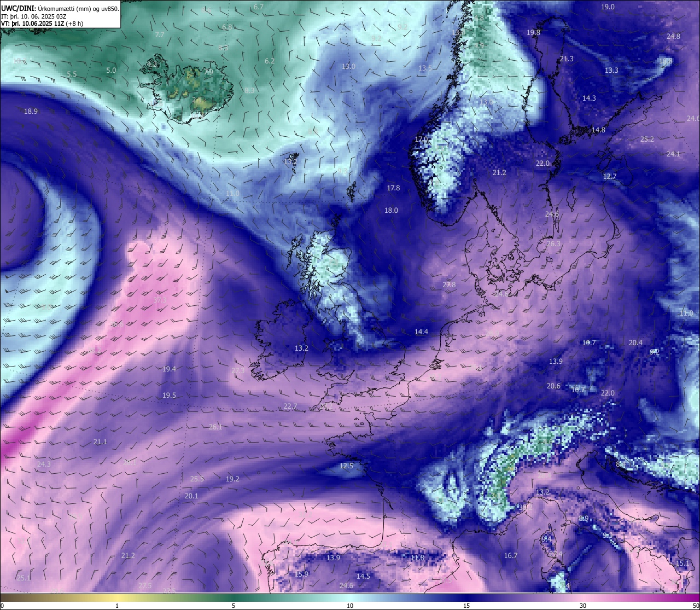700x610 pixels.
Task: Click the '13.3' value on the map
Action: tap(611, 70)
